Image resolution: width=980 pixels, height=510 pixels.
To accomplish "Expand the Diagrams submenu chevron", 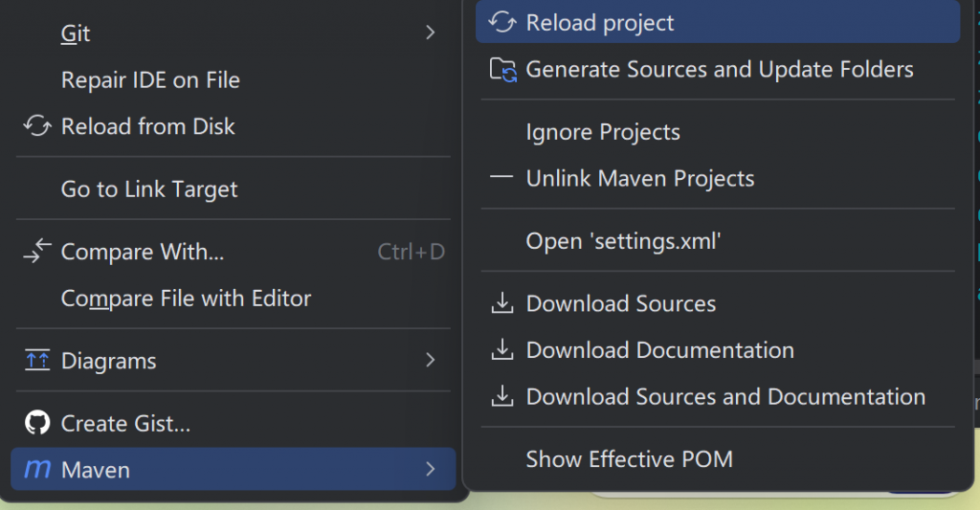I will [x=430, y=361].
